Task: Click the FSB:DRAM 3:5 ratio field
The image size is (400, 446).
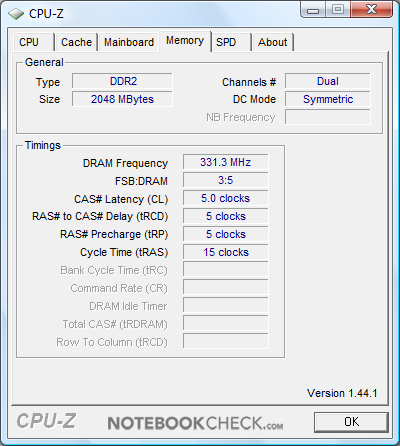Action: [225, 180]
